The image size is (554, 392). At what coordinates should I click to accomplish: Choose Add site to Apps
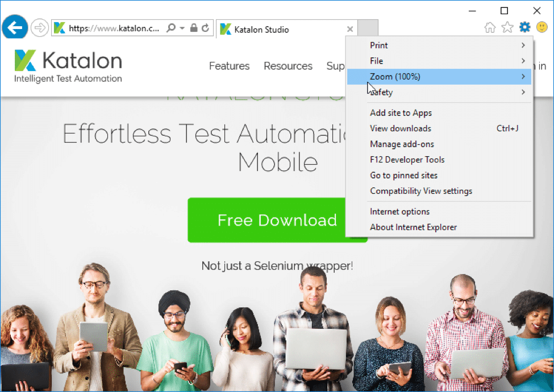[x=439, y=112]
